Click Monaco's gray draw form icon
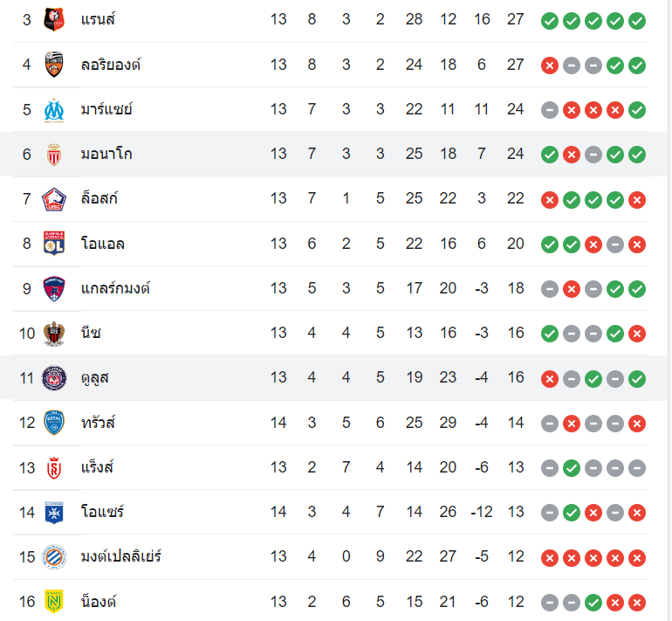Image resolution: width=672 pixels, height=621 pixels. (x=593, y=154)
